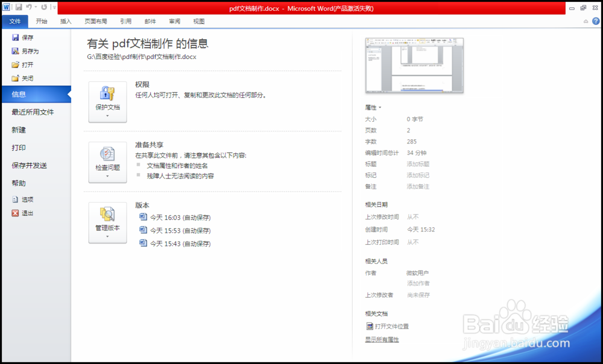Open the Undo history dropdown arrow

[x=36, y=7]
